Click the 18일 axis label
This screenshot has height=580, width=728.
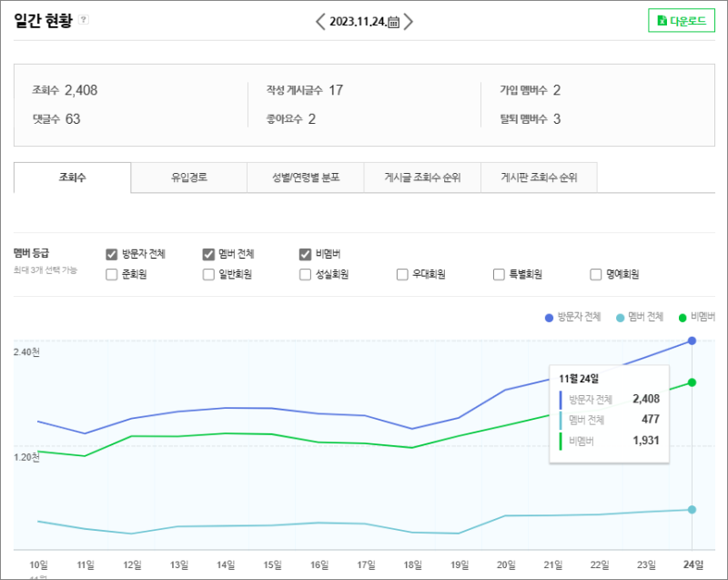(x=413, y=565)
